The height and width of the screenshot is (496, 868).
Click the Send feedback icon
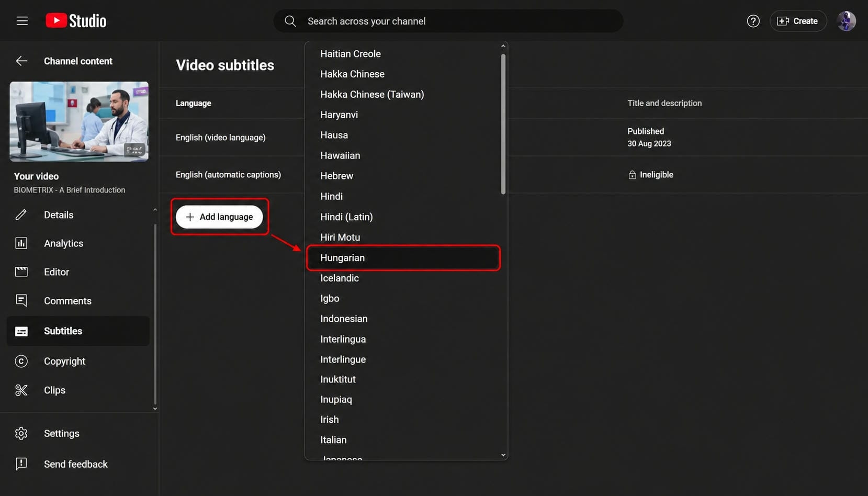click(x=21, y=464)
